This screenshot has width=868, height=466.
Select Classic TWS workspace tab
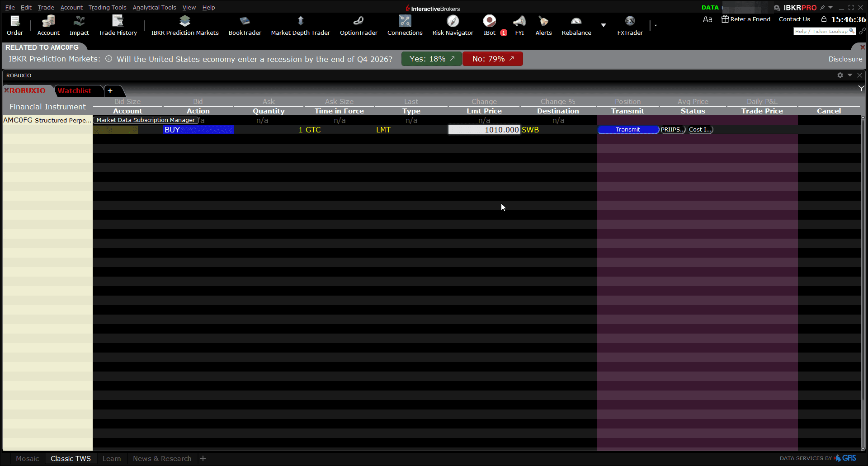point(71,458)
